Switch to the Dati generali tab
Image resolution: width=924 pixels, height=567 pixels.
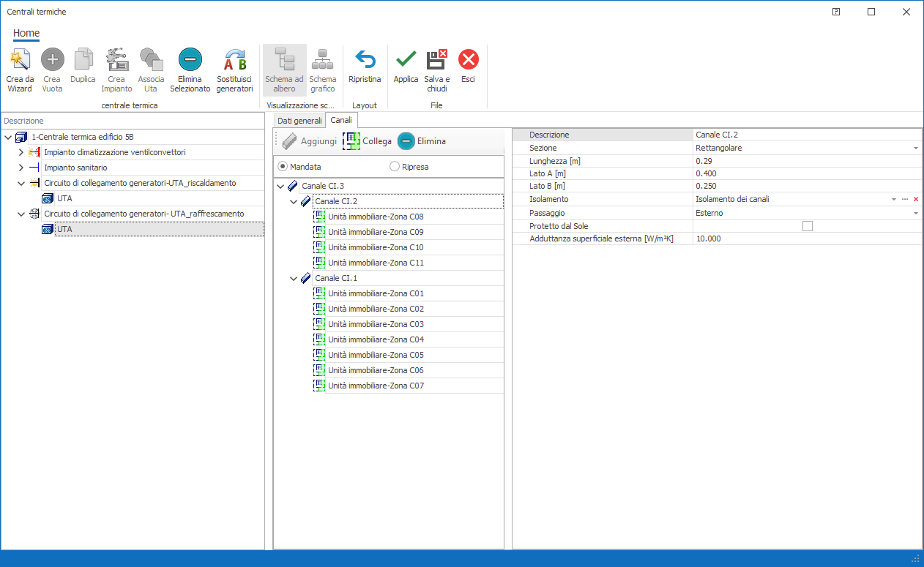click(x=299, y=120)
